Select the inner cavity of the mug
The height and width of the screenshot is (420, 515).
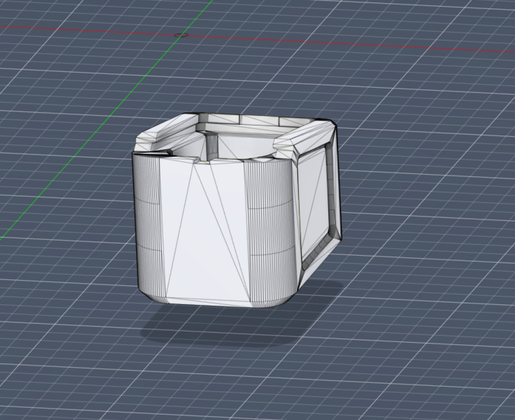(223, 148)
